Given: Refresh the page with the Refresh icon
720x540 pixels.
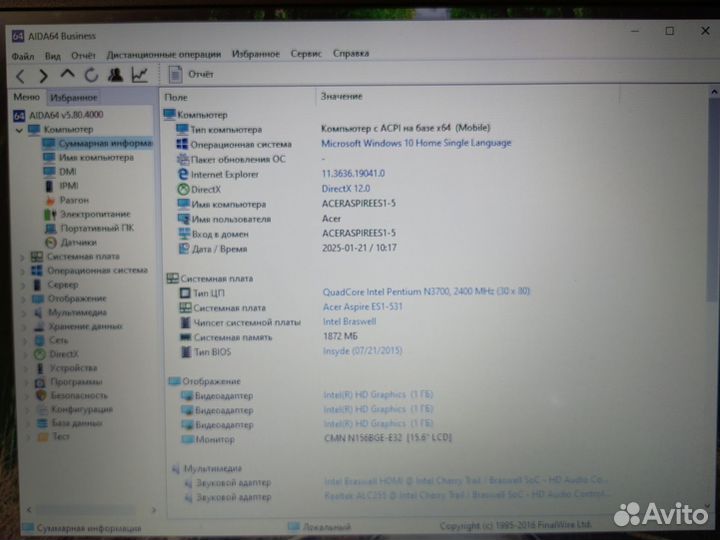Looking at the screenshot, I should tap(91, 75).
